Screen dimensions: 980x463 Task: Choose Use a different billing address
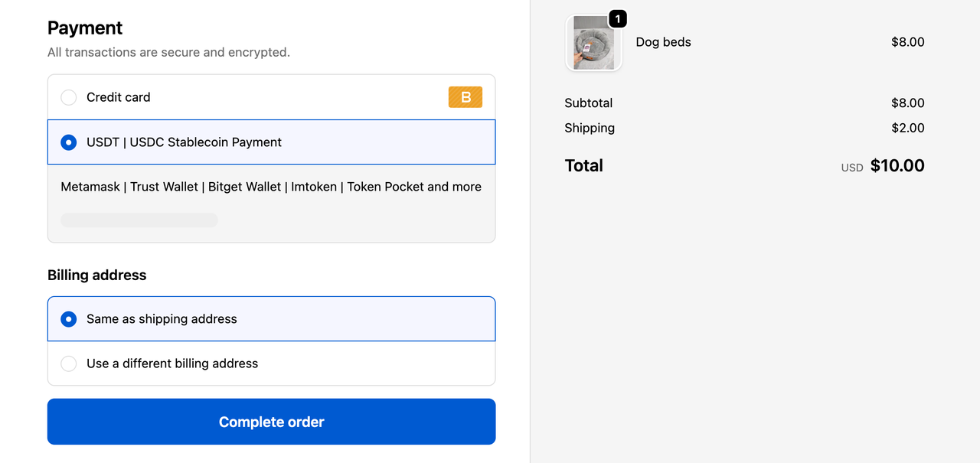coord(69,364)
